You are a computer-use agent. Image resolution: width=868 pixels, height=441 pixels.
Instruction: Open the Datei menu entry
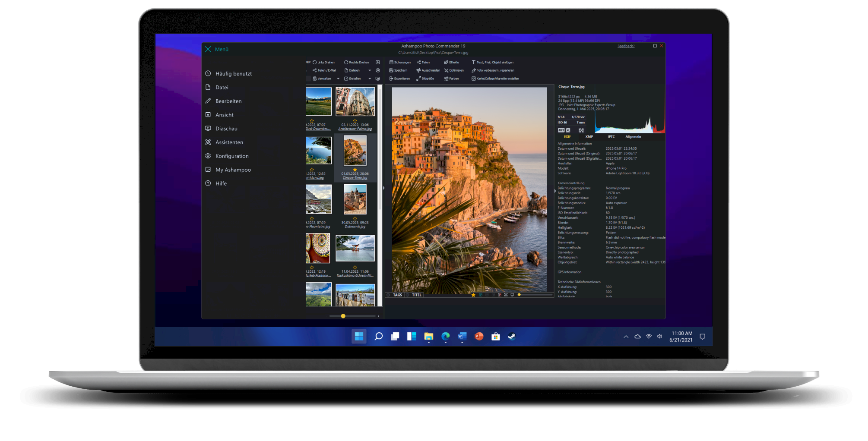click(x=217, y=87)
